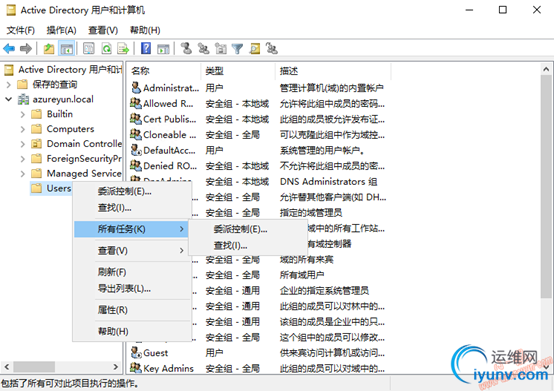This screenshot has height=391, width=554.
Task: Click the Key Admins group icon
Action: click(x=136, y=368)
